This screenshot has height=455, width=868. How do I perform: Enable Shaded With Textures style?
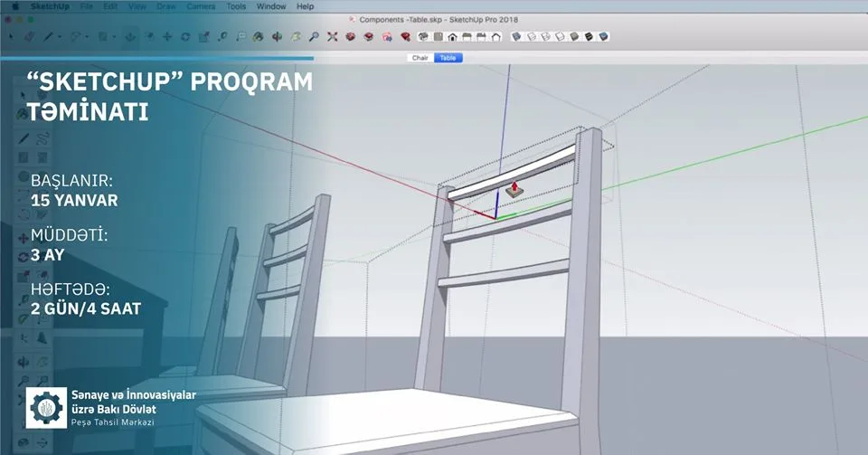point(589,37)
